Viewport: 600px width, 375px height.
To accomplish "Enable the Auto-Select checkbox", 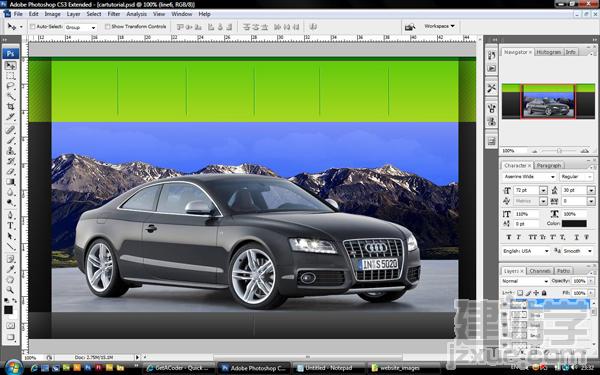I will (33, 27).
